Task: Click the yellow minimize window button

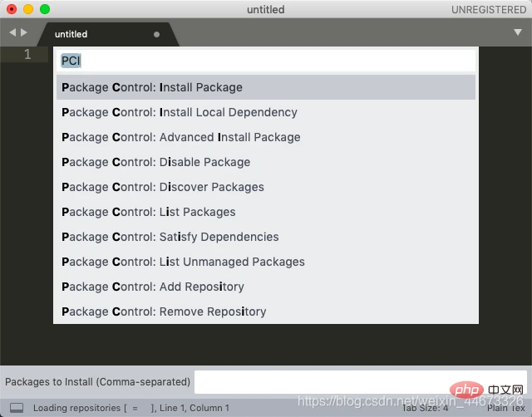Action: [28, 9]
